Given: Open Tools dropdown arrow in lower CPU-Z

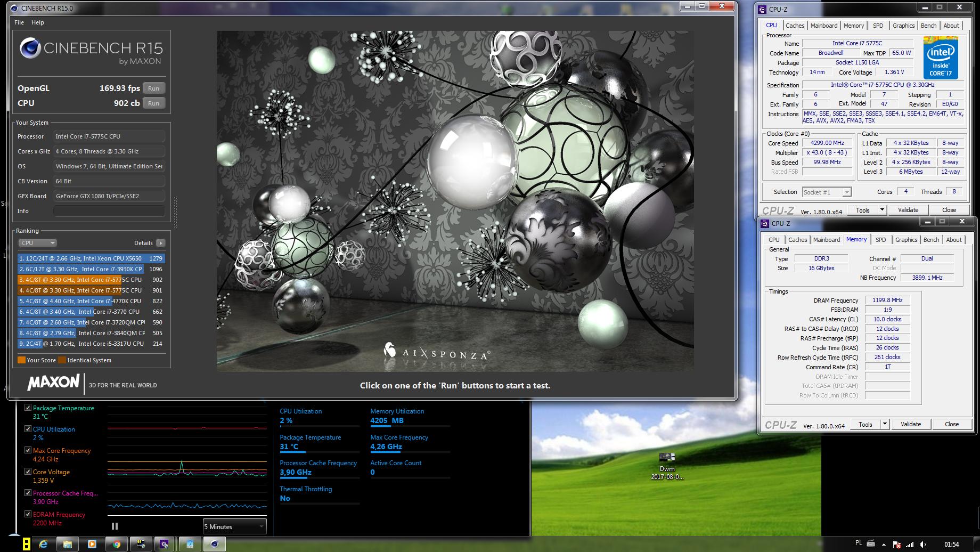Looking at the screenshot, I should 884,424.
